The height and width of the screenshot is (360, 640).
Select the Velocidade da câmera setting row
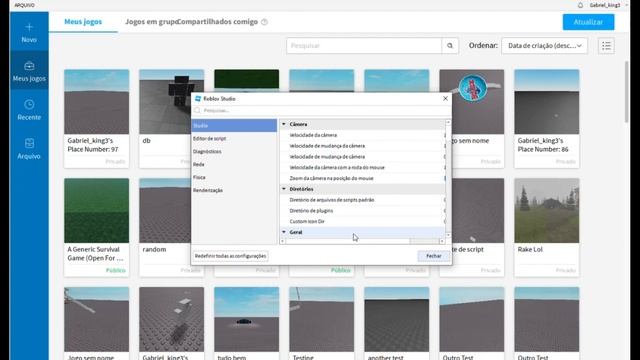pos(362,135)
